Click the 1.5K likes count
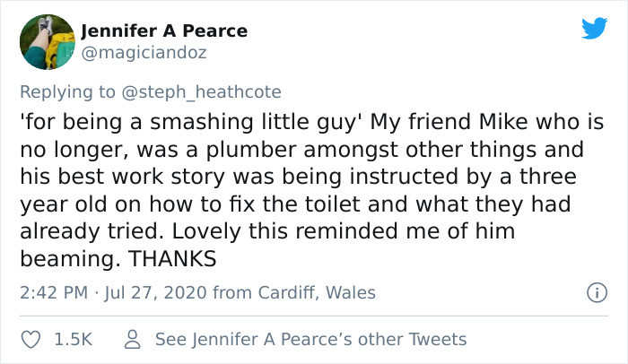The image size is (628, 364). click(x=73, y=339)
